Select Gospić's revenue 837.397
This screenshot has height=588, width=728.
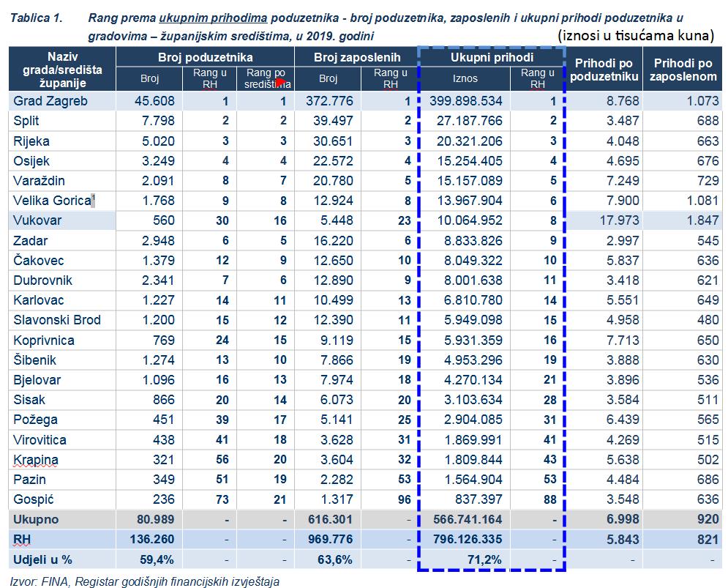click(x=480, y=499)
